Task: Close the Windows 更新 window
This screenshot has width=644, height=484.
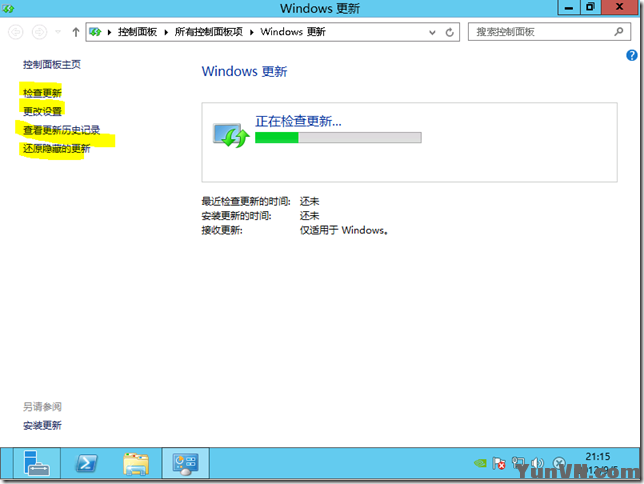Action: pyautogui.click(x=620, y=7)
